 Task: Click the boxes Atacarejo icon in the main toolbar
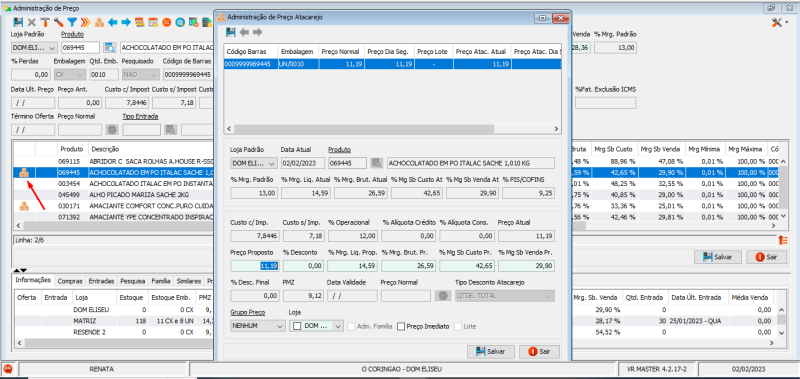99,22
